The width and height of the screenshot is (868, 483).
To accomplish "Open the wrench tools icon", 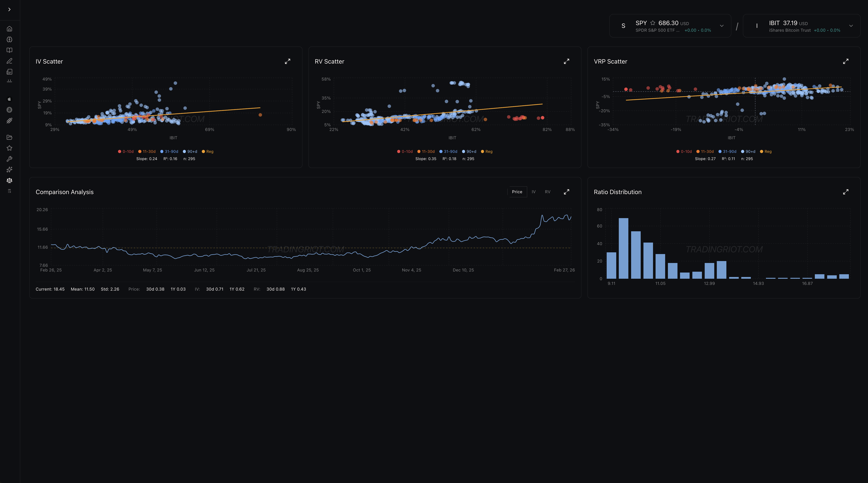I will [x=9, y=159].
